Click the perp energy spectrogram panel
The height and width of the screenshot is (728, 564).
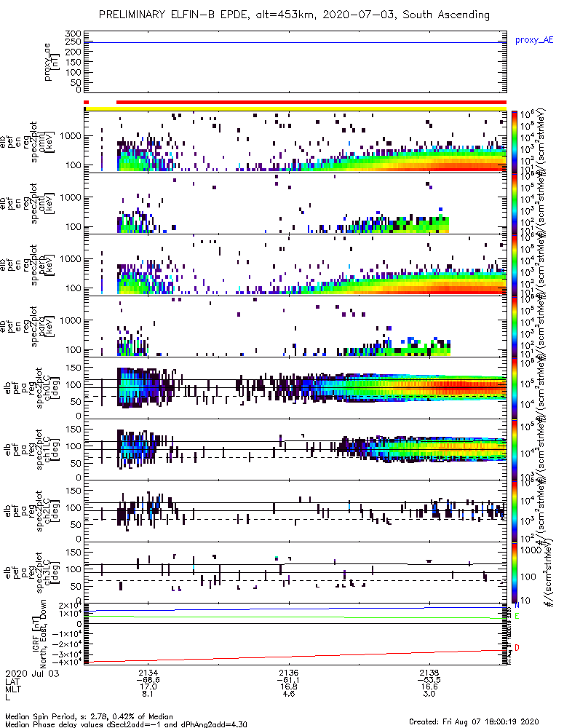point(295,265)
